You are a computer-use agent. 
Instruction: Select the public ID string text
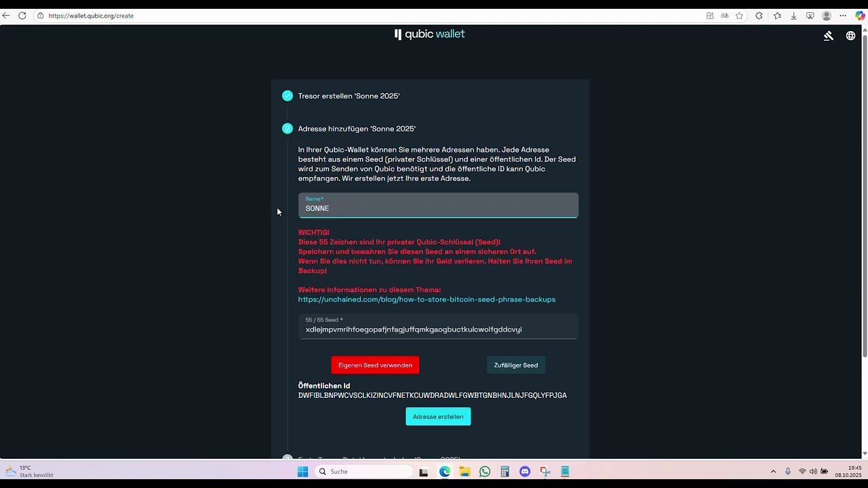pyautogui.click(x=433, y=395)
